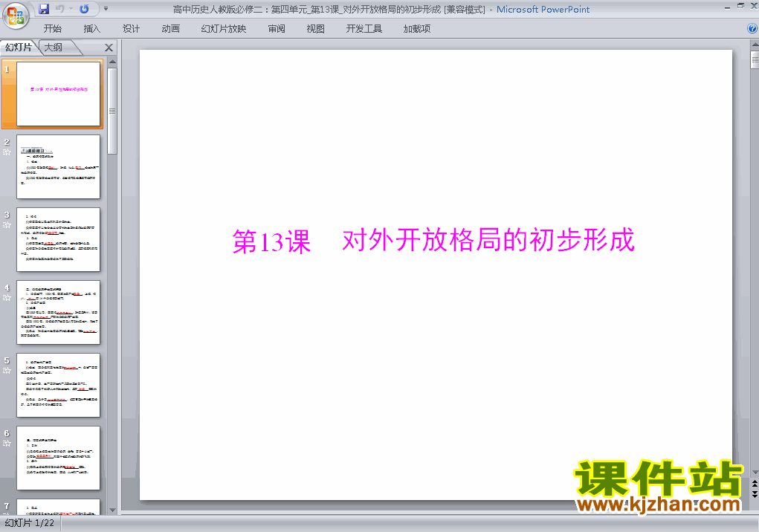Screen dimensions: 759x532
Task: Undo the last action
Action: coord(60,9)
